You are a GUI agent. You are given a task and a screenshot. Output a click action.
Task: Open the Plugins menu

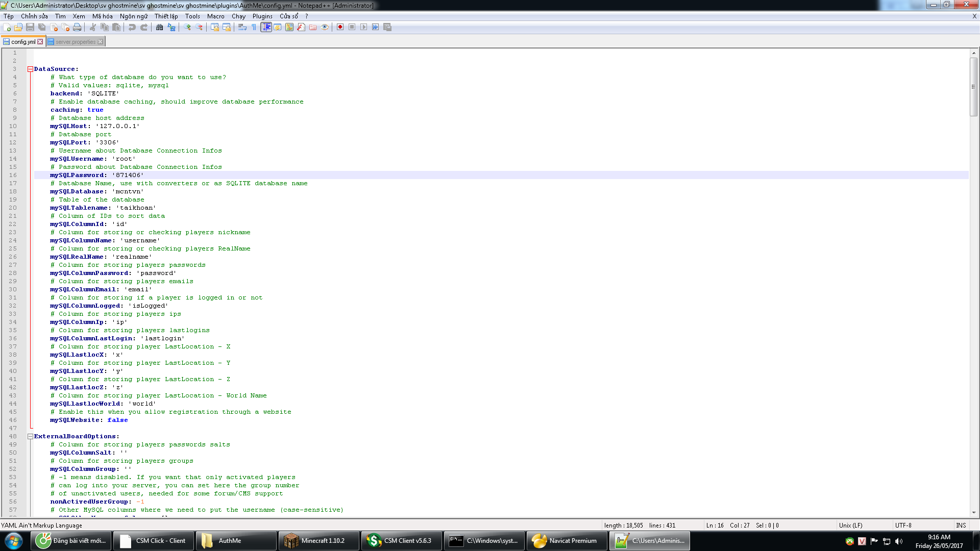pos(262,16)
